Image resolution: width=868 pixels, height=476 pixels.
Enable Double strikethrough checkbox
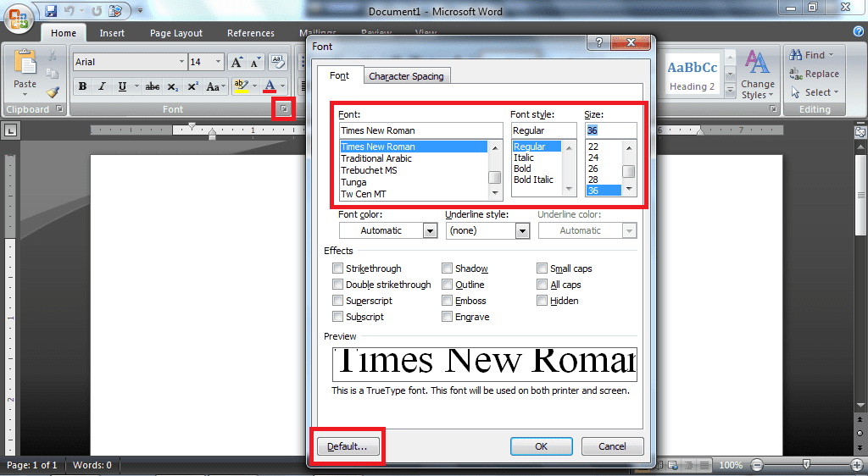click(337, 285)
